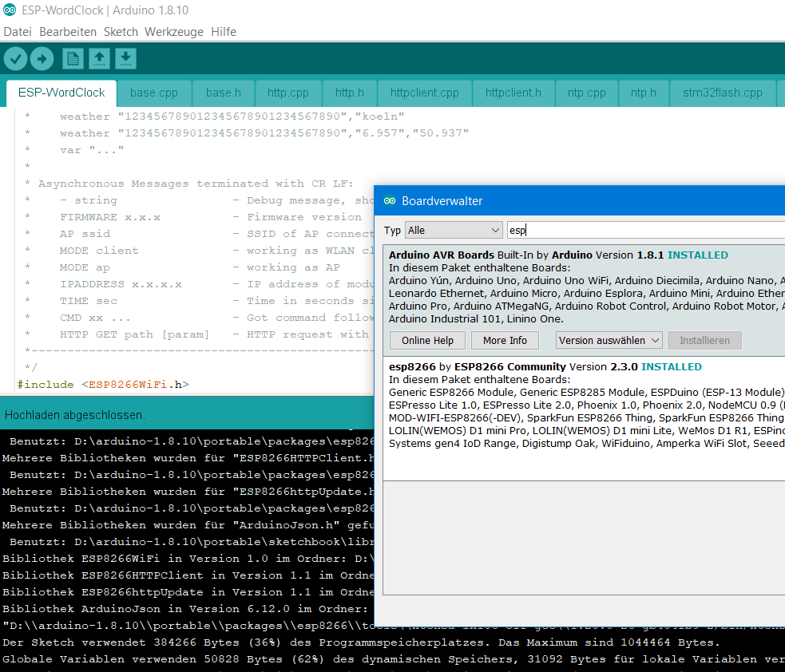Click the Installieren button
Screen dimensions: 785x672
(x=704, y=340)
